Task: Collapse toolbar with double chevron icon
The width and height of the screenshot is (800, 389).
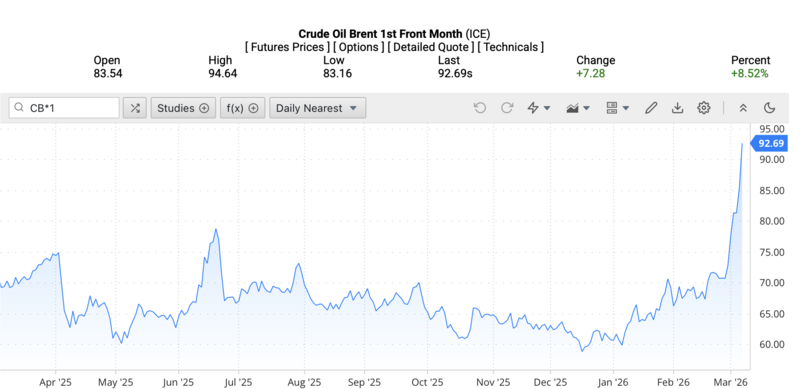Action: coord(743,108)
